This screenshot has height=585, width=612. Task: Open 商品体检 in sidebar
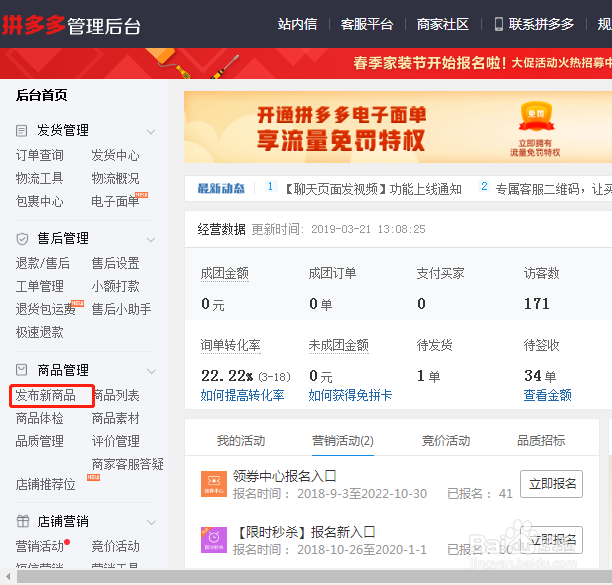(x=39, y=418)
